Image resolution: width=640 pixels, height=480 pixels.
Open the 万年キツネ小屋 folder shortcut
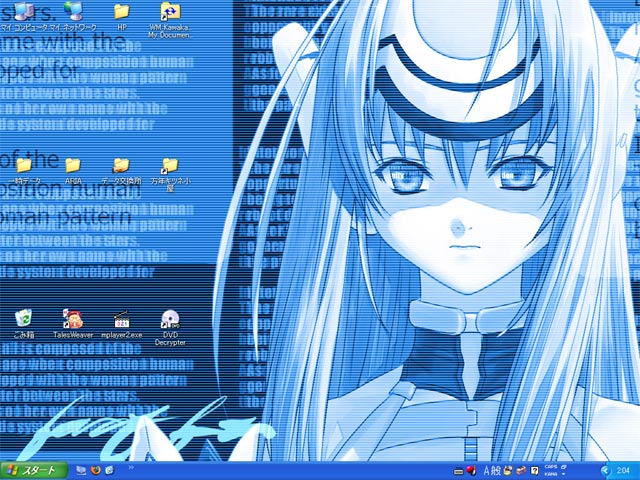[x=170, y=175]
